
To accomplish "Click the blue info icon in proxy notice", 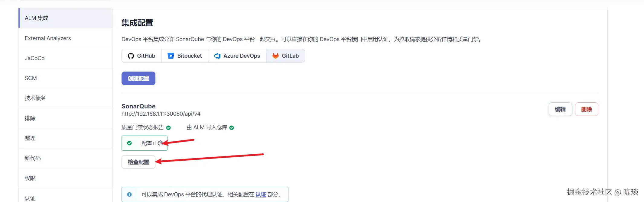I will (129, 194).
